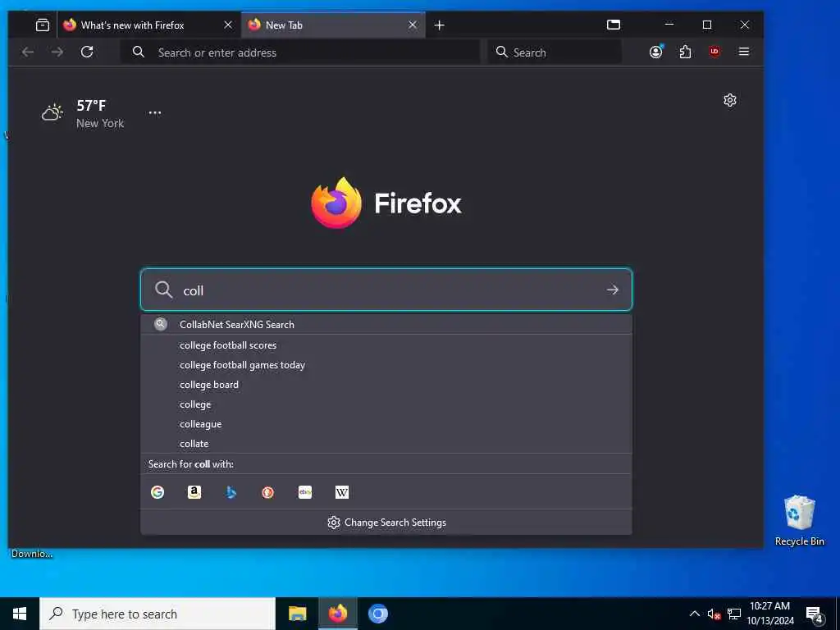Choose the suggestion college
Viewport: 840px width, 630px height.
tap(386, 404)
